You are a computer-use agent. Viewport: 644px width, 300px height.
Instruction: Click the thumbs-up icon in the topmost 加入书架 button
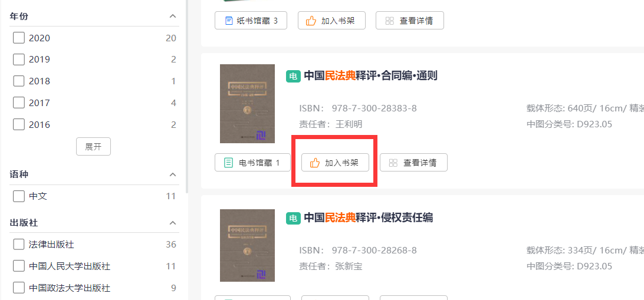[x=311, y=21]
